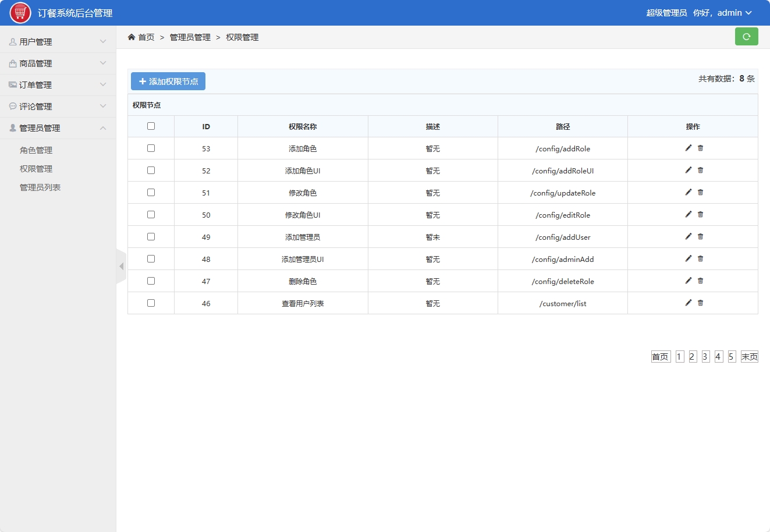Viewport: 770px width, 532px height.
Task: Edit the 添加管理员 permission node
Action: coord(689,236)
